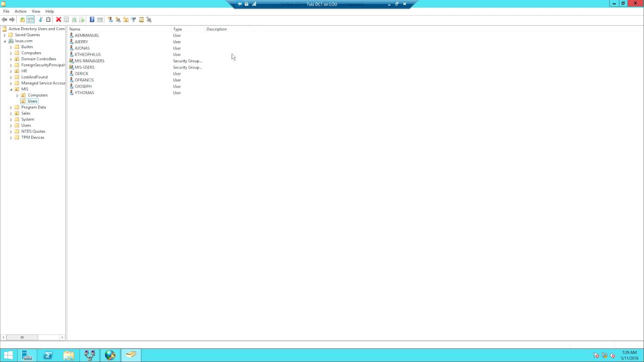Expand the Saved Queries node

(5, 35)
